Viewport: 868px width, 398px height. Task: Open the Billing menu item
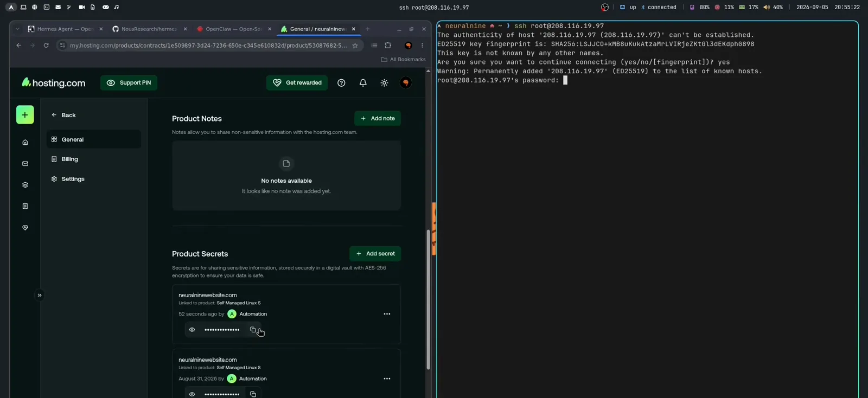(x=94, y=159)
